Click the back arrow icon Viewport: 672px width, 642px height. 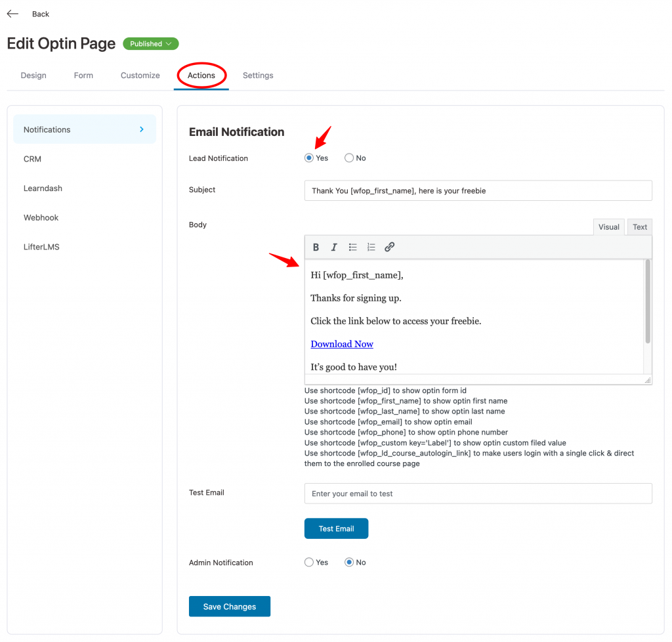[x=13, y=14]
